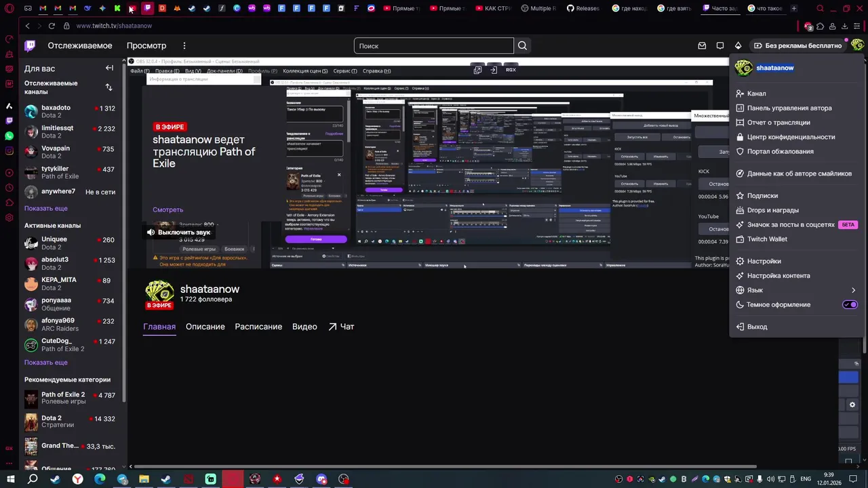Switch to the 'Releases' GitHub browser tab
This screenshot has height=488, width=868.
(x=583, y=8)
